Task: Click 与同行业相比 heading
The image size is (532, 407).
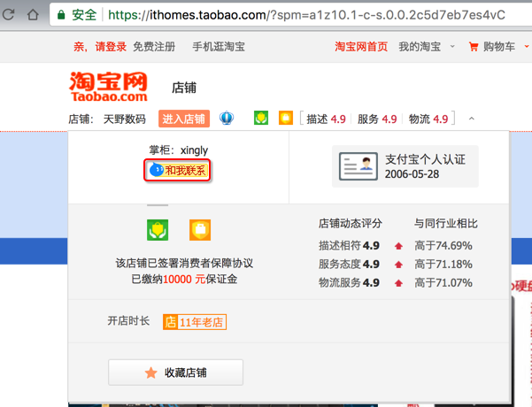Action: (x=446, y=224)
